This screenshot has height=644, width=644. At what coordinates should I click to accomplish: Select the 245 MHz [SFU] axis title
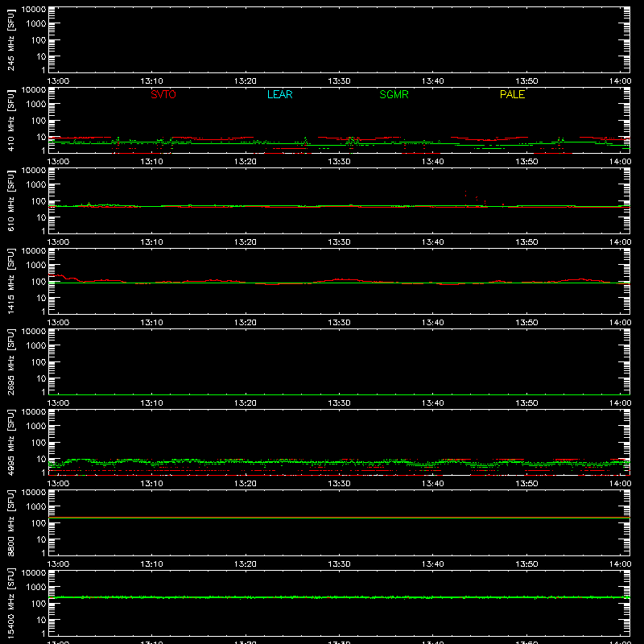[x=10, y=39]
